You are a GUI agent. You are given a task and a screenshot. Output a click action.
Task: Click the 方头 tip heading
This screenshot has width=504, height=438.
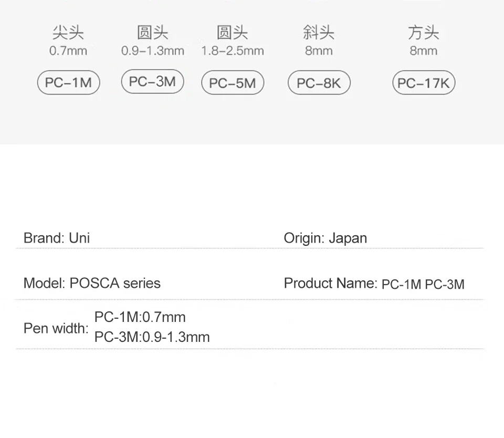(x=424, y=33)
